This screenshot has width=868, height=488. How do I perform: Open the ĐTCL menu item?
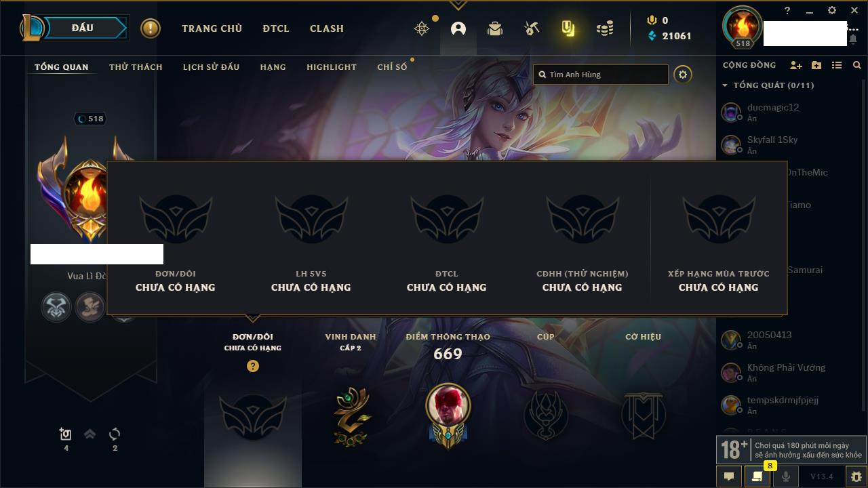[276, 28]
